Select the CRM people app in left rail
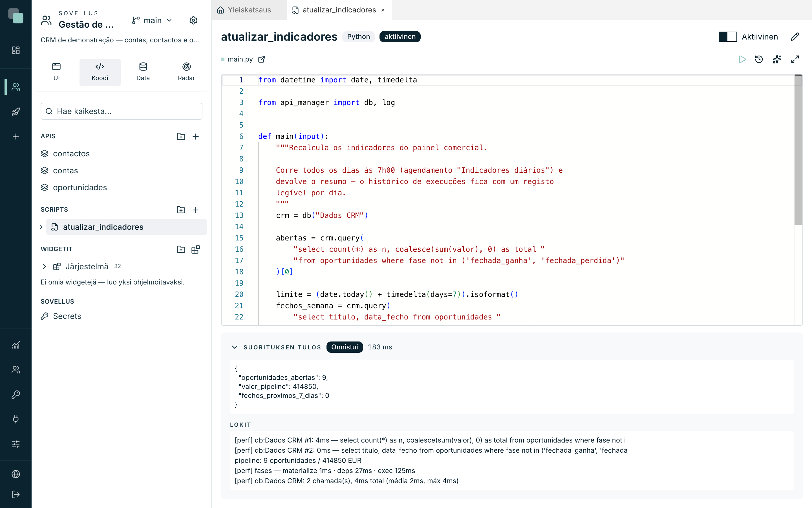The width and height of the screenshot is (812, 508). (x=16, y=87)
